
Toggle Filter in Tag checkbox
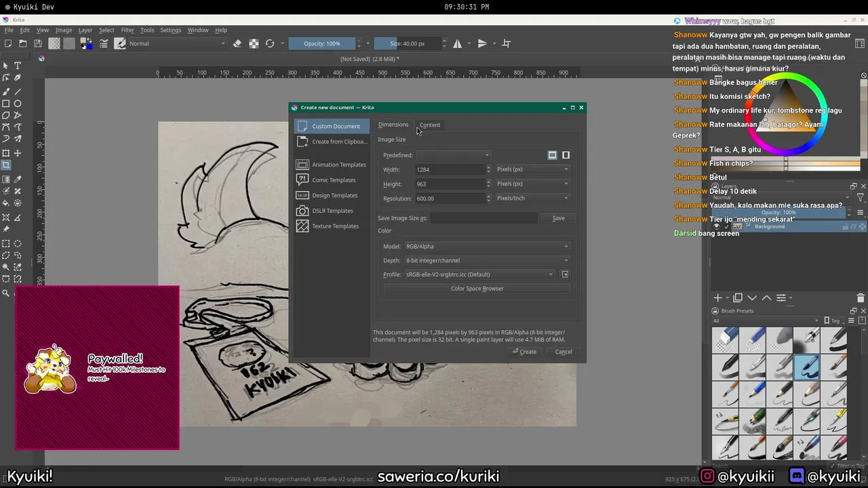833,466
